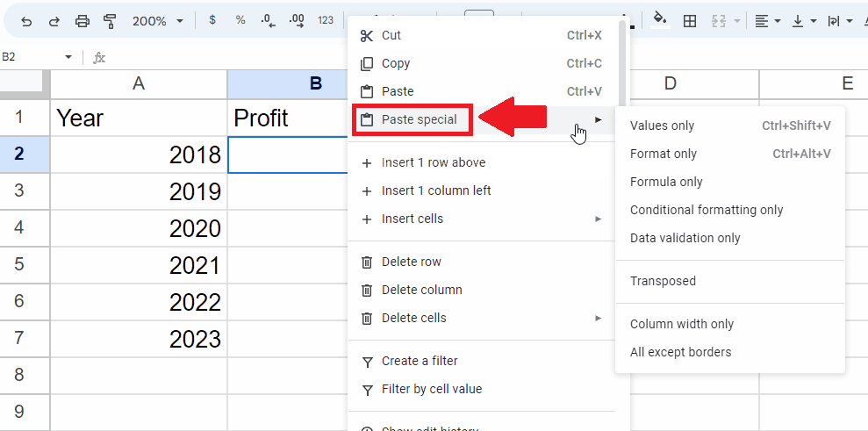Click cell containing 2022
The height and width of the screenshot is (431, 868).
click(139, 302)
